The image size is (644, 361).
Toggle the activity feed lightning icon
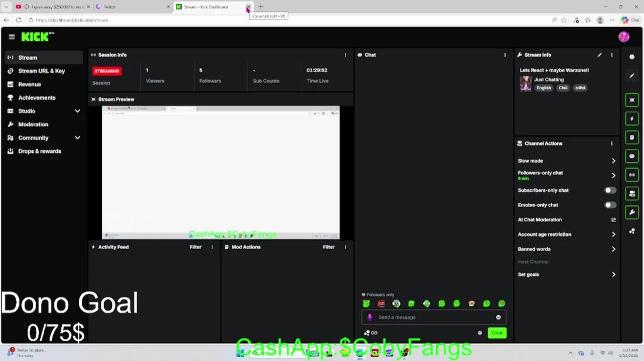point(632,119)
